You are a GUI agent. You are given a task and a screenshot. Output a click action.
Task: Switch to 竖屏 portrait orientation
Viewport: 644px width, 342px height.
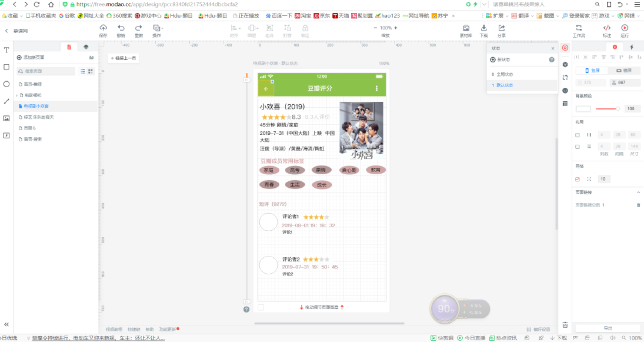click(592, 71)
